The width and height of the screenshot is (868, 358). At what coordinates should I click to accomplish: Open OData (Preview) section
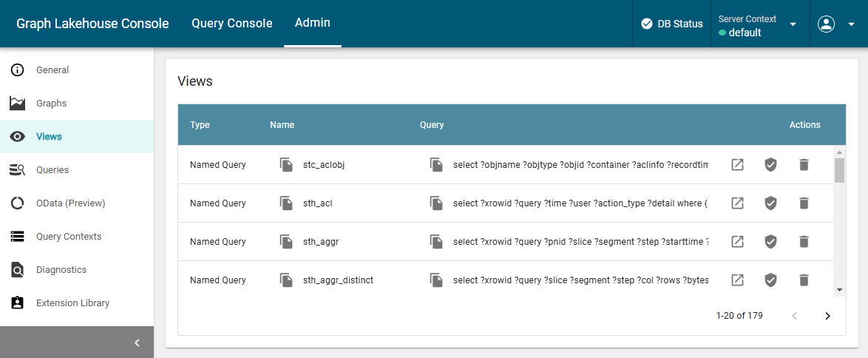tap(70, 203)
